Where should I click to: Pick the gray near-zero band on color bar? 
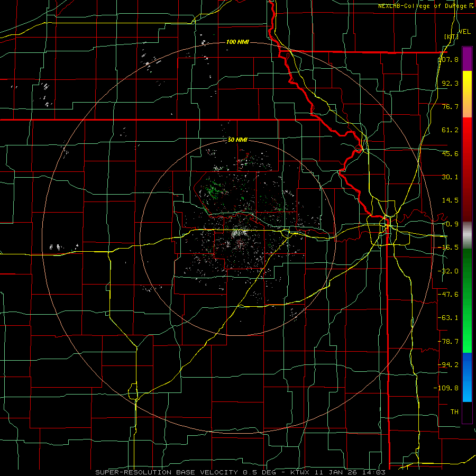(x=467, y=235)
